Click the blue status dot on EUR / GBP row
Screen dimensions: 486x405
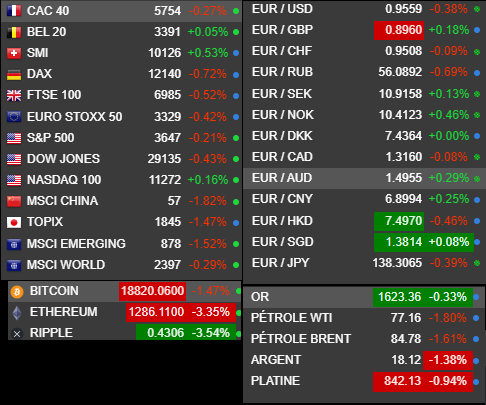477,30
